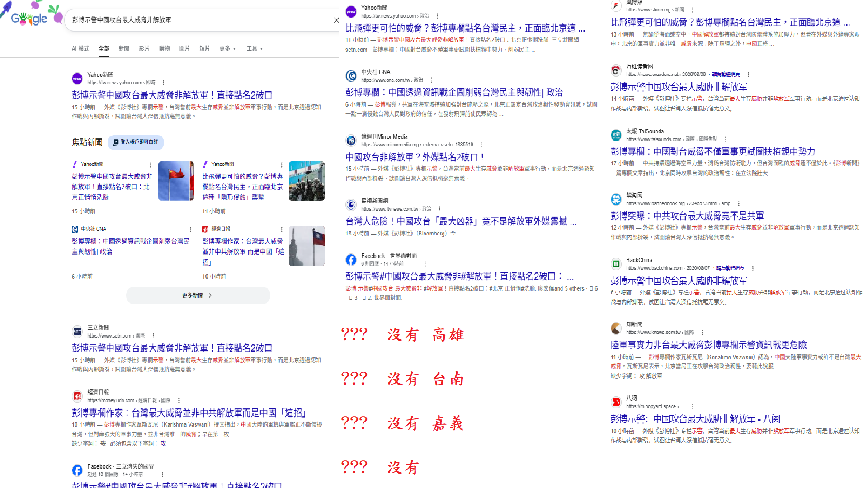
Task: Click the 八阕 favicon
Action: 616,402
